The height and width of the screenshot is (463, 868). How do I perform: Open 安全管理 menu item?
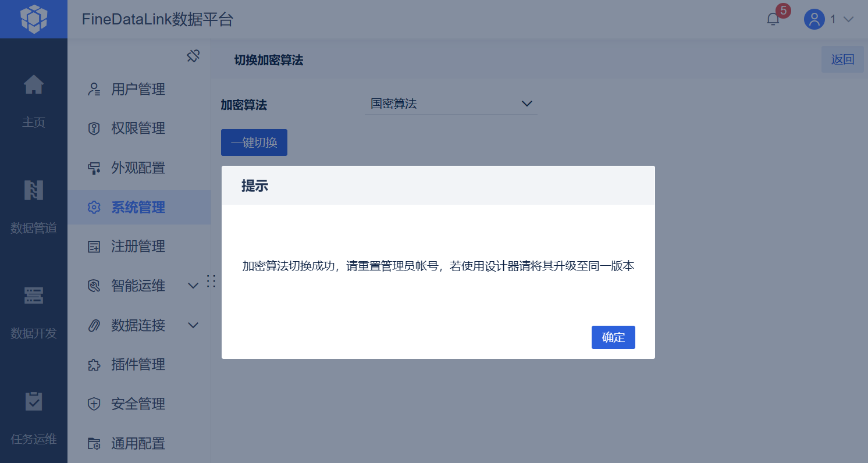[x=139, y=404]
